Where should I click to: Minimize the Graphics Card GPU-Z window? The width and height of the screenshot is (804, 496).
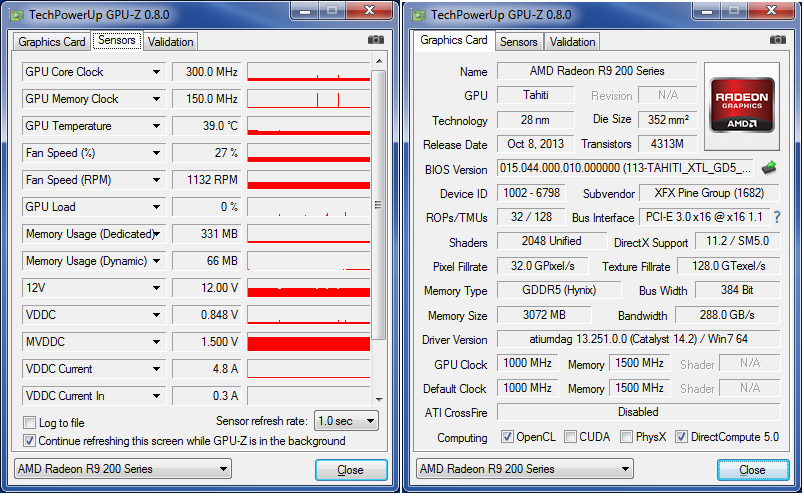pos(707,11)
